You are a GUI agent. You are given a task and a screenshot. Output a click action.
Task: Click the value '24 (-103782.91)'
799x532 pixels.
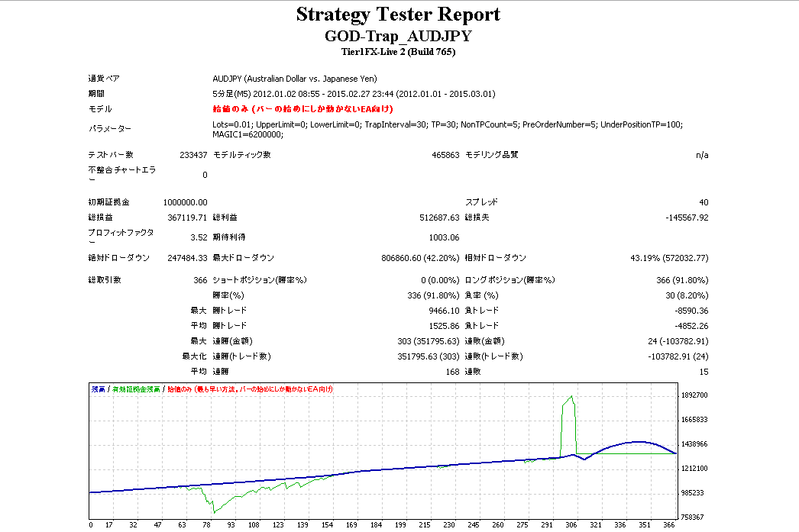click(x=678, y=341)
